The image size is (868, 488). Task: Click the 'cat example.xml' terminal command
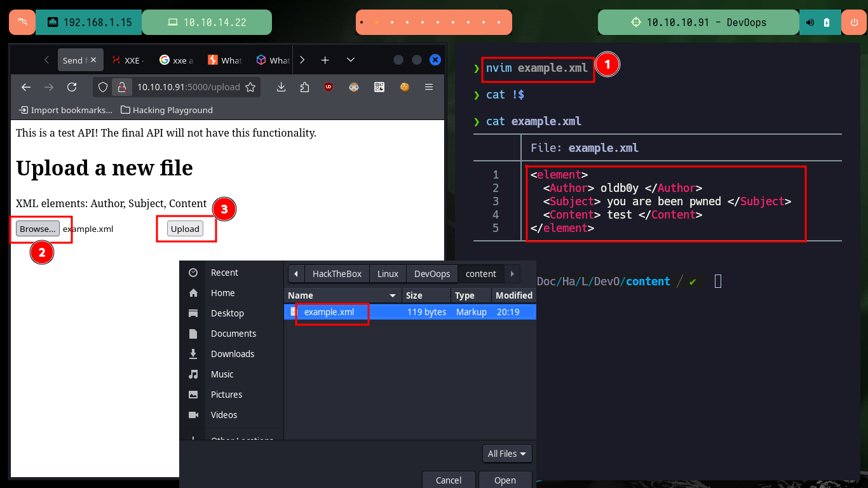[534, 121]
